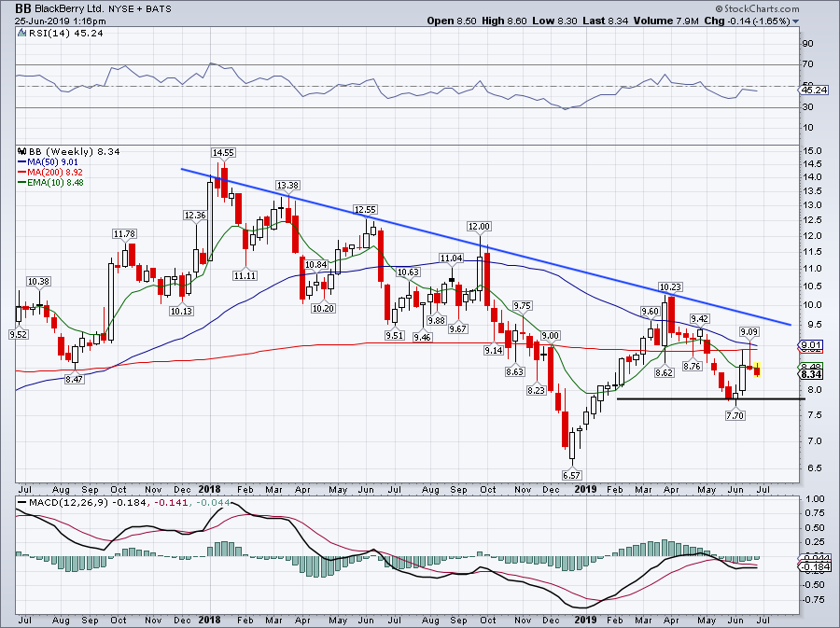
Task: Click the 9.52 price label
Action: tap(19, 335)
